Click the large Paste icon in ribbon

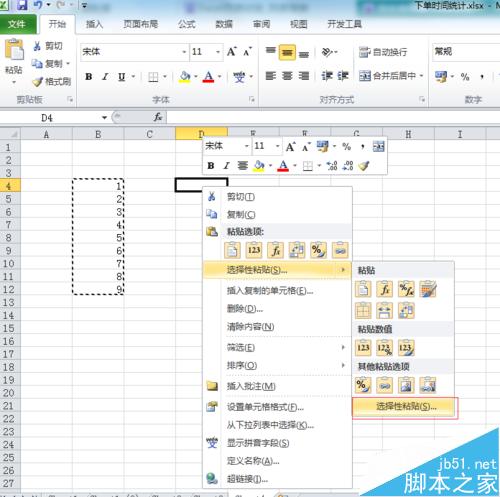(14, 50)
